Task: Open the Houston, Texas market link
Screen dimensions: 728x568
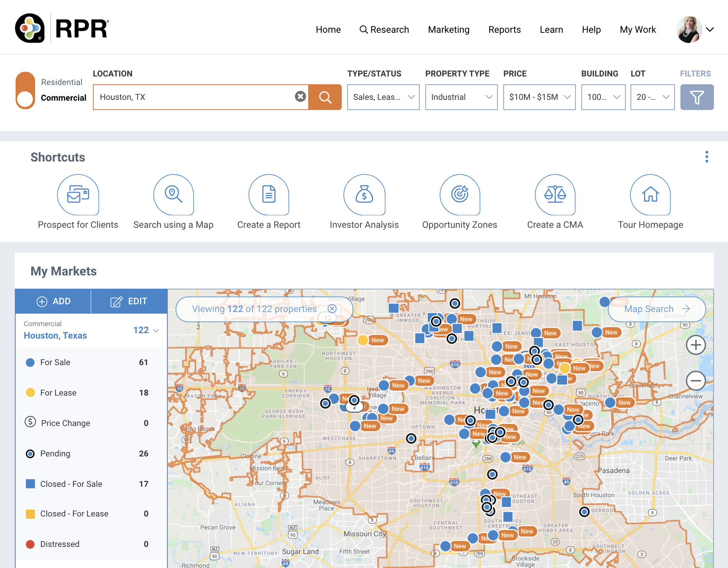Action: tap(55, 335)
